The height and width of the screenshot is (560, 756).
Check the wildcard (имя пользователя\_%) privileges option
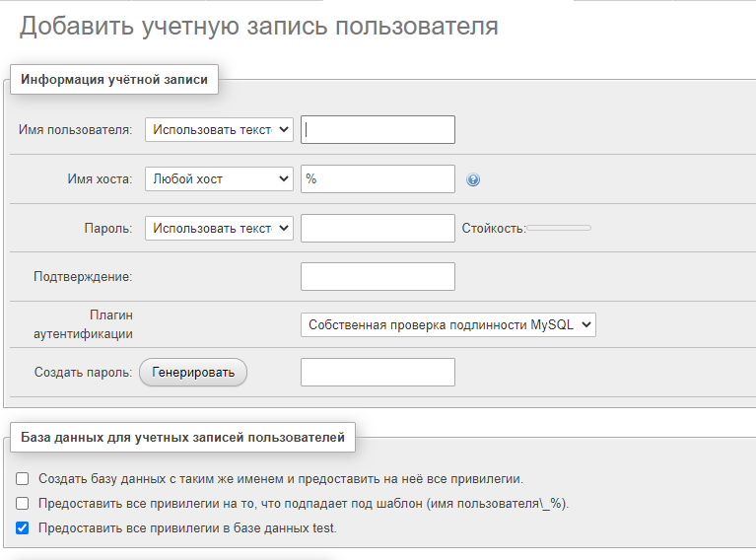(23, 504)
